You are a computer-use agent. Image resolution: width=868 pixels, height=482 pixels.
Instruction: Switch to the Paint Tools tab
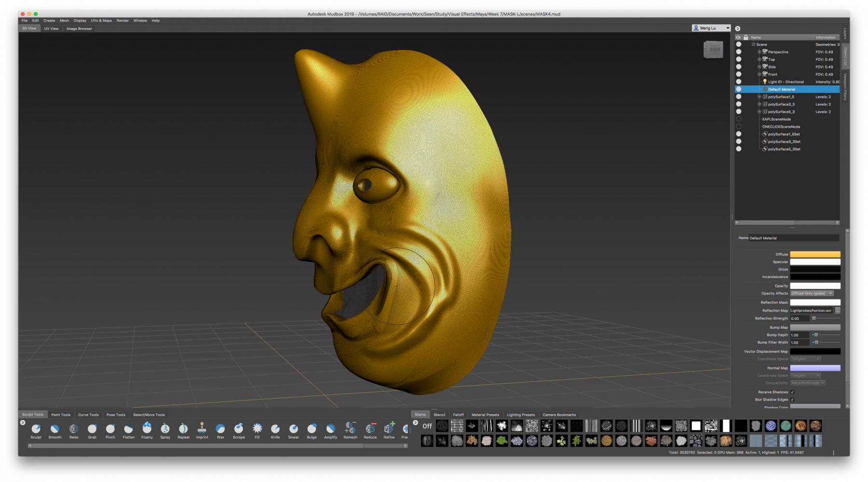pyautogui.click(x=61, y=415)
